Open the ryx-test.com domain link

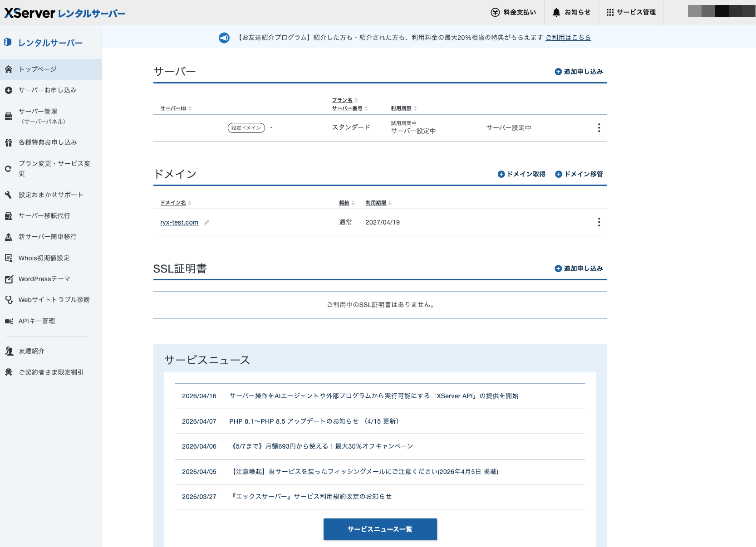coord(179,222)
